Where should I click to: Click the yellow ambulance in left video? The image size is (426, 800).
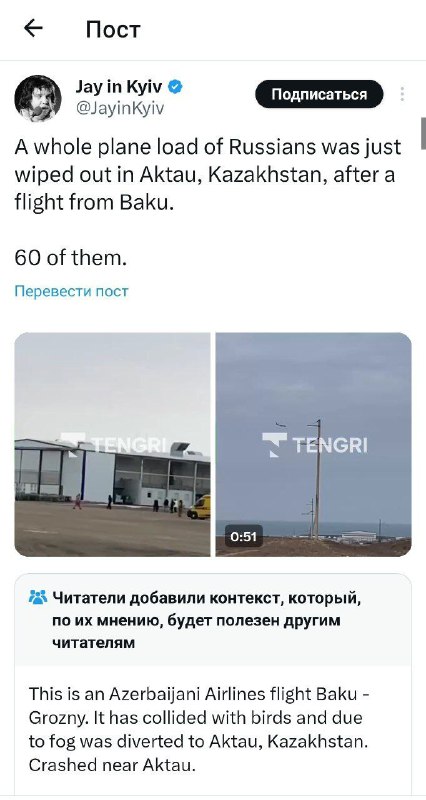point(199,508)
